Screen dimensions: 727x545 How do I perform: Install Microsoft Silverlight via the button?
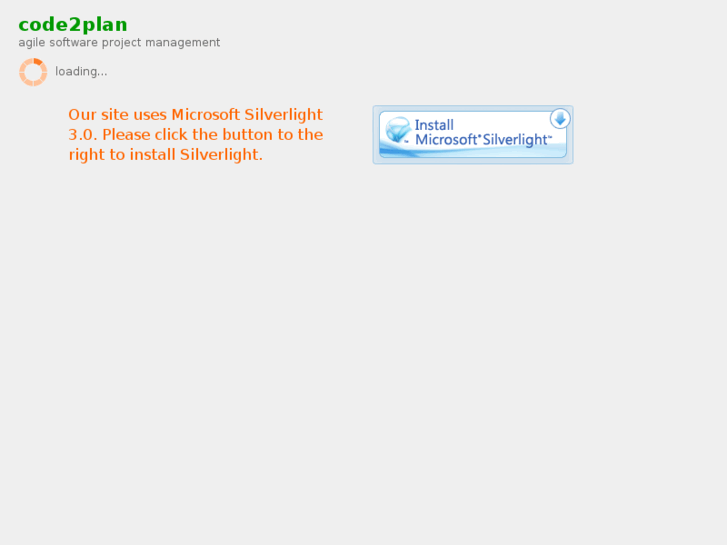click(473, 135)
